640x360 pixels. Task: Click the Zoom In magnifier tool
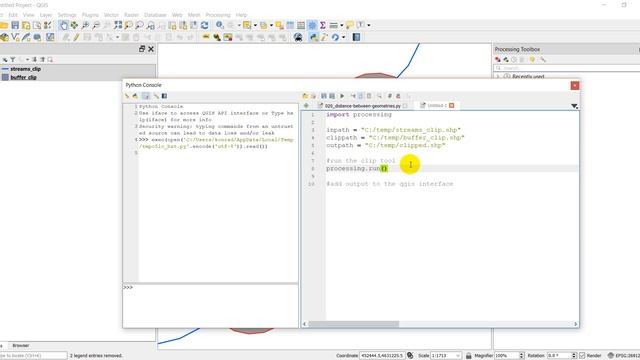[x=85, y=25]
